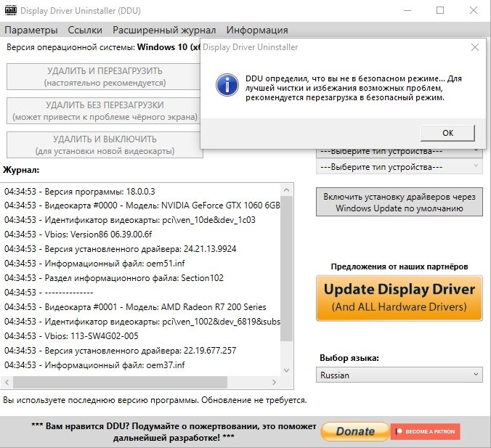Close the Display Driver Uninstaller dialog

[475, 47]
